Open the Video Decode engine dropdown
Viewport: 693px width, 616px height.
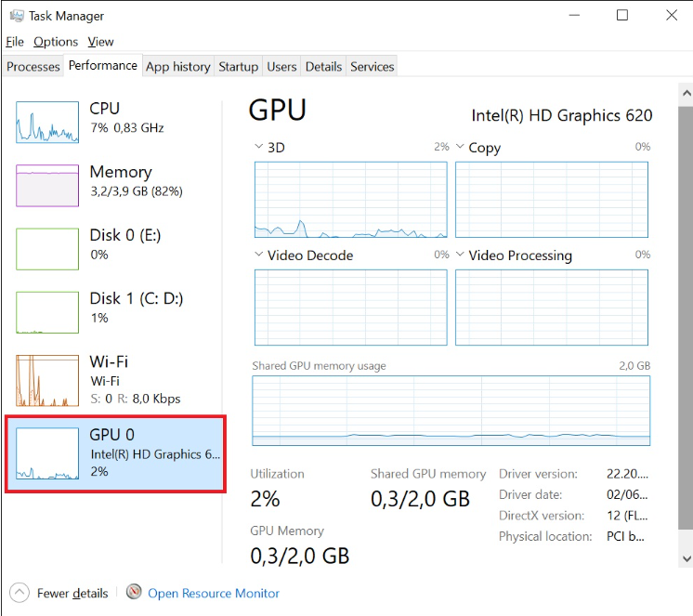click(x=259, y=256)
